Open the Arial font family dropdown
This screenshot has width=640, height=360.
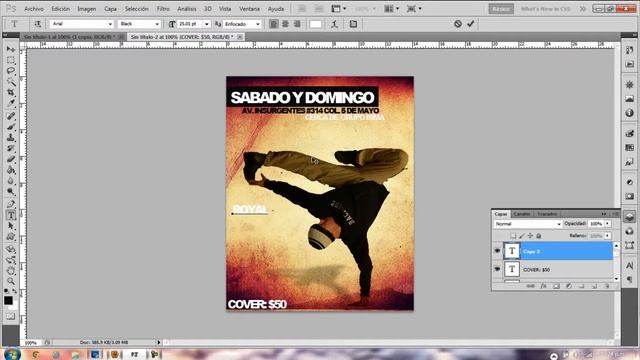pyautogui.click(x=110, y=24)
